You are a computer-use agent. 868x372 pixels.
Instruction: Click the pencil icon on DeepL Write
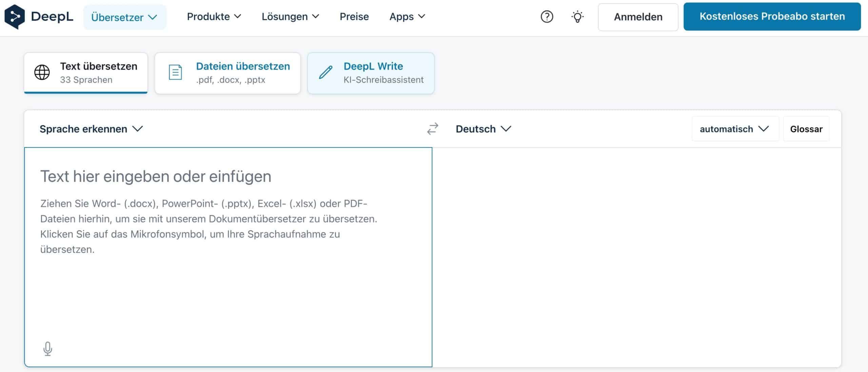tap(326, 72)
